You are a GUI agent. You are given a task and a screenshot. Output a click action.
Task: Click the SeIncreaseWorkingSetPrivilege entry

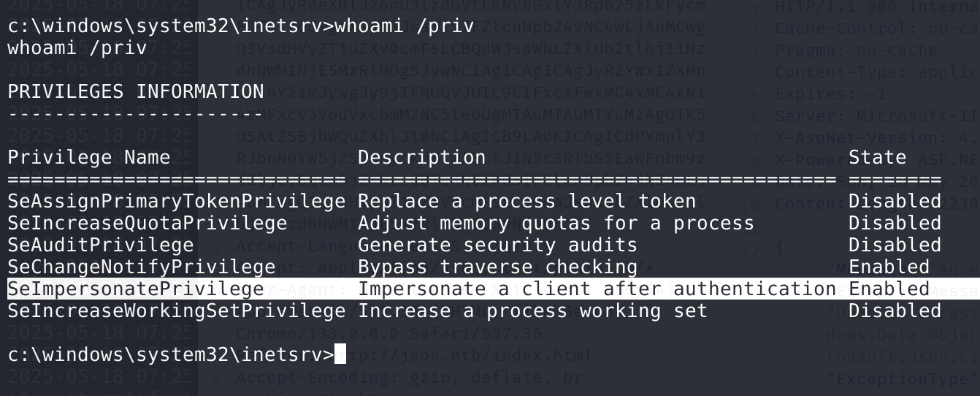176,311
